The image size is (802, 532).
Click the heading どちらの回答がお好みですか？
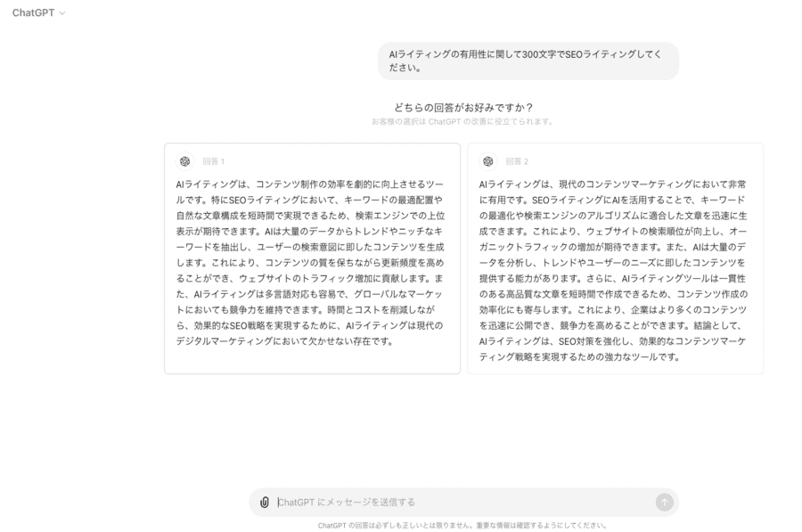click(x=462, y=108)
